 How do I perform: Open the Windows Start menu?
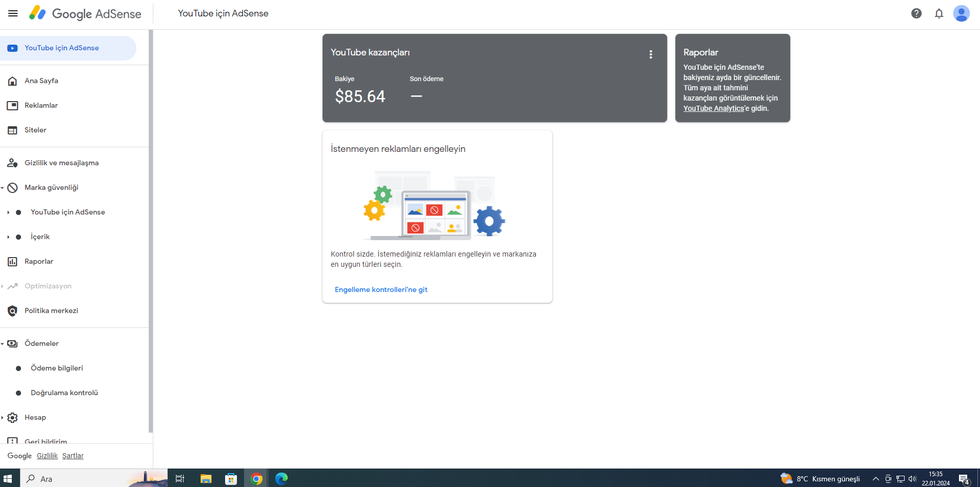(x=8, y=479)
